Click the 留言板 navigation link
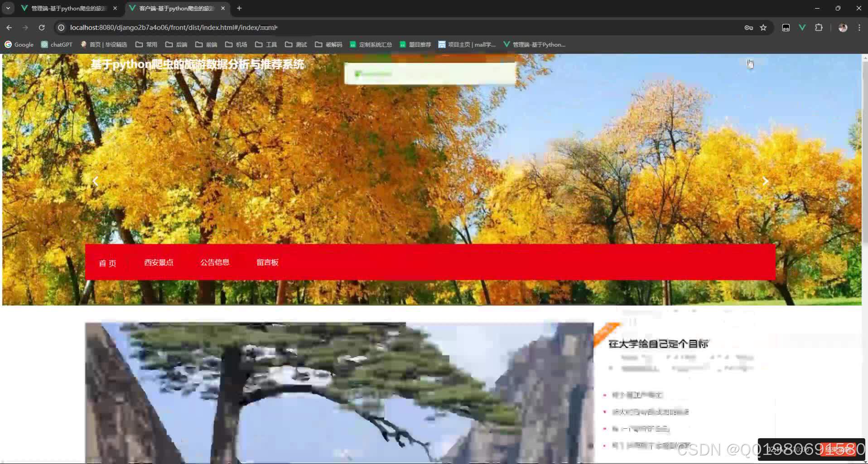The height and width of the screenshot is (464, 868). tap(267, 262)
